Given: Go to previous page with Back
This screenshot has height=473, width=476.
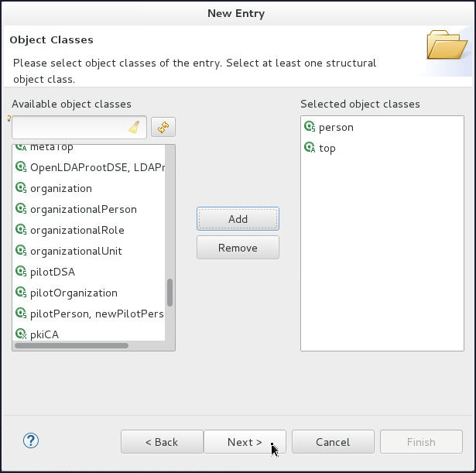Looking at the screenshot, I should pos(162,442).
